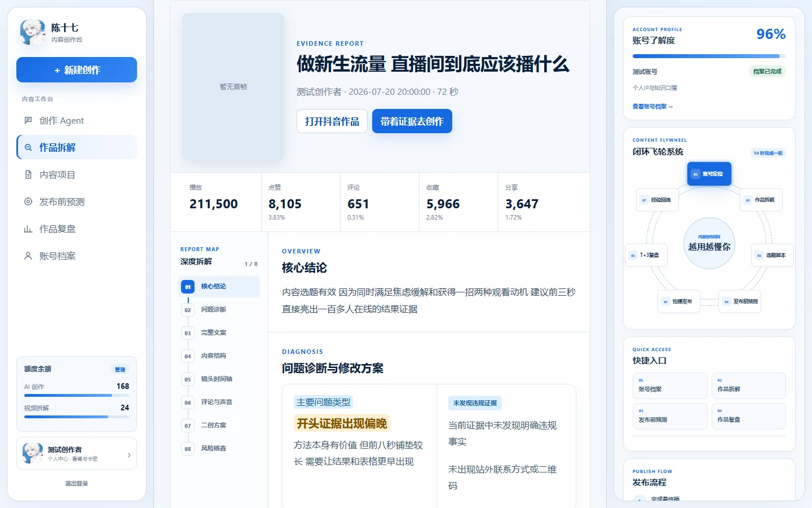Click the flywheel 发布前预测 node
Image resolution: width=812 pixels, height=508 pixels.
click(740, 301)
